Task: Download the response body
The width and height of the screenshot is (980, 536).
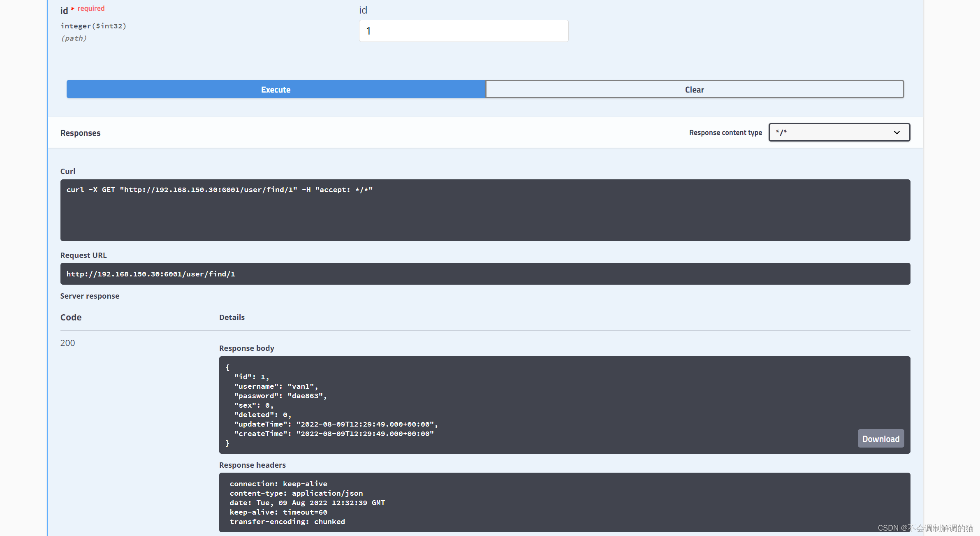Action: (x=880, y=439)
